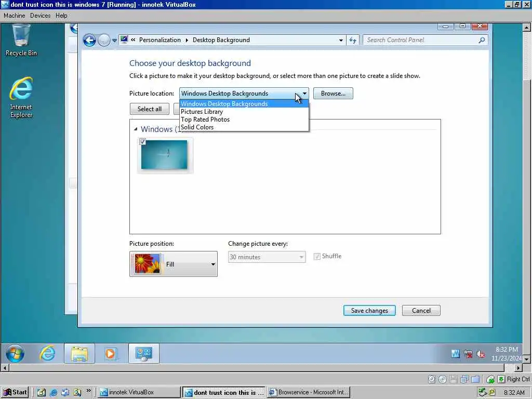Open Windows Explorer folder taskbar icon
Viewport: 532px width, 399px height.
click(x=79, y=353)
